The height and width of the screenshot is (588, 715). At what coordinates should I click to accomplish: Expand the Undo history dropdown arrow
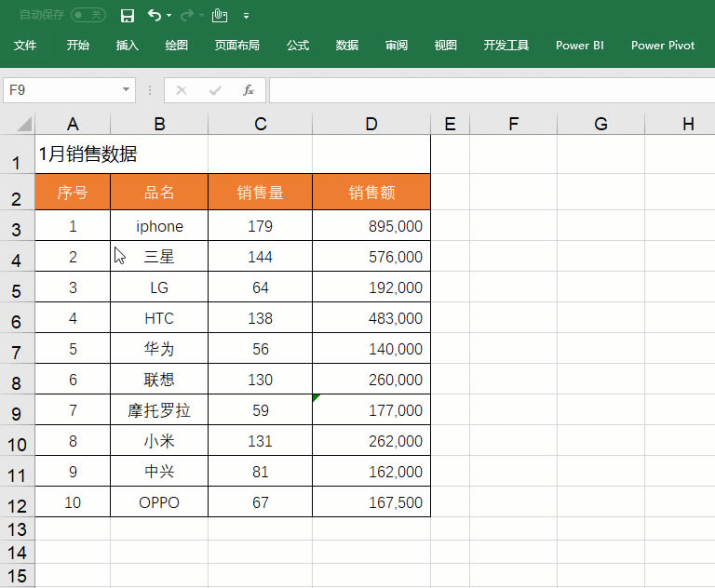coord(169,17)
